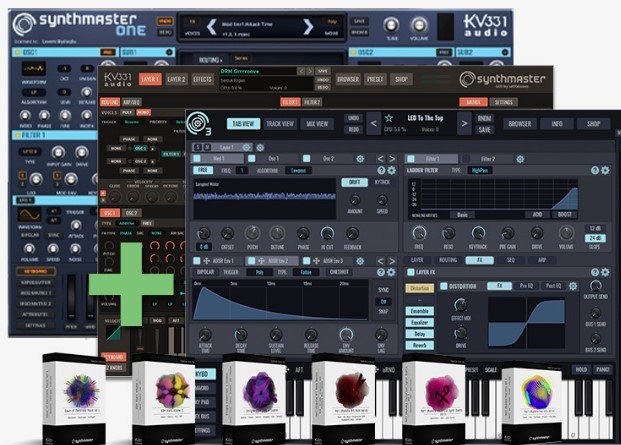Select the ARP tab

click(542, 260)
